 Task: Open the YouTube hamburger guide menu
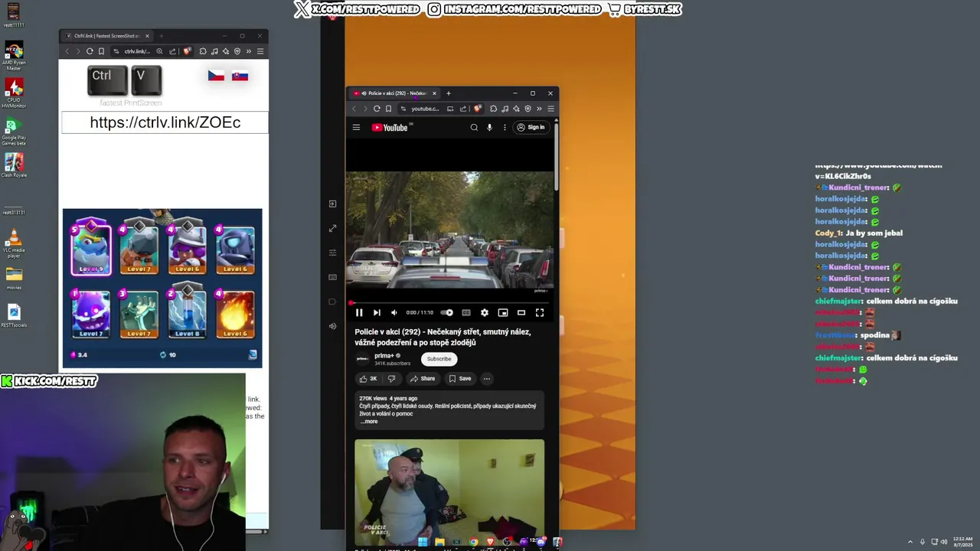[x=356, y=127]
